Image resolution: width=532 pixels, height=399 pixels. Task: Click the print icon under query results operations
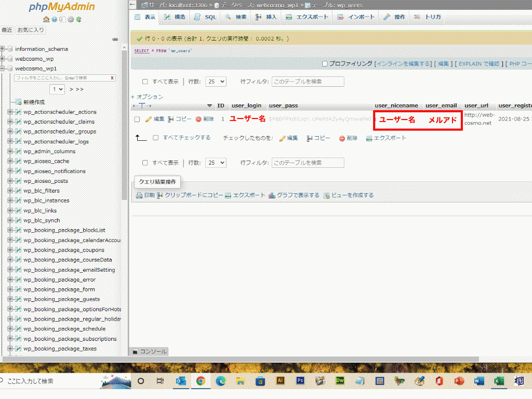point(139,195)
